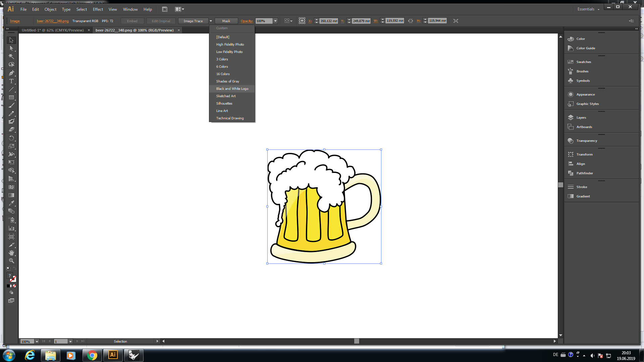Select the Hand tool
The width and height of the screenshot is (644, 362).
[x=11, y=253]
